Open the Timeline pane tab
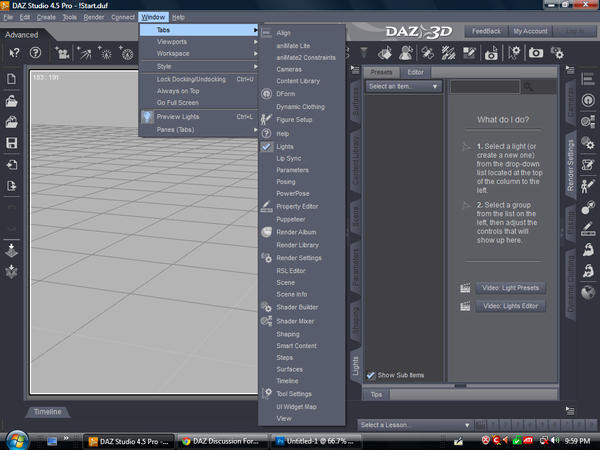The width and height of the screenshot is (600, 450). point(47,412)
